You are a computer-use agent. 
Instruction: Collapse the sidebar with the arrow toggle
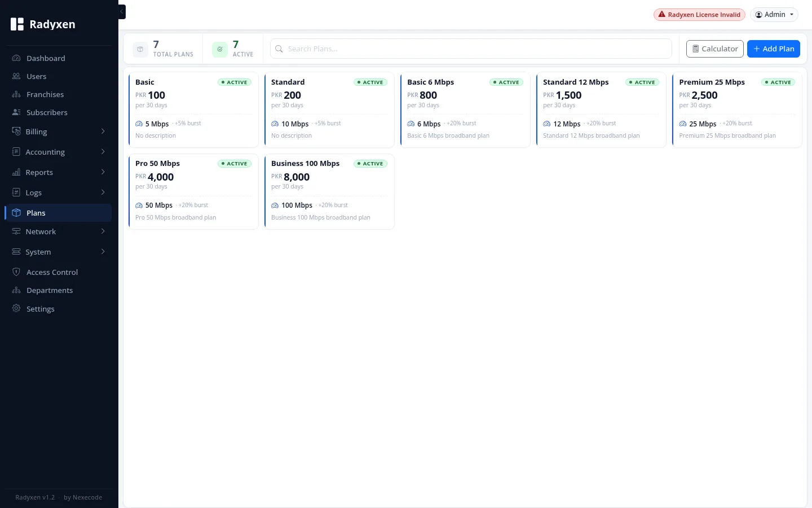122,11
